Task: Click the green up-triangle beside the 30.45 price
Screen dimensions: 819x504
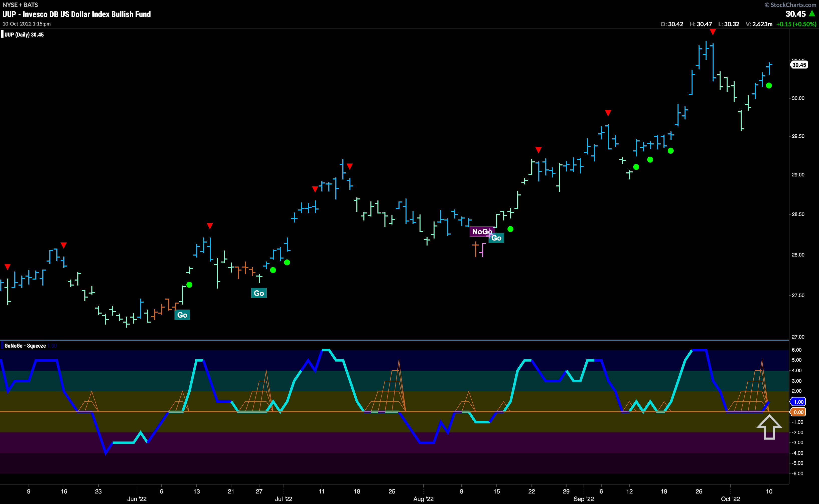Action: tap(812, 13)
